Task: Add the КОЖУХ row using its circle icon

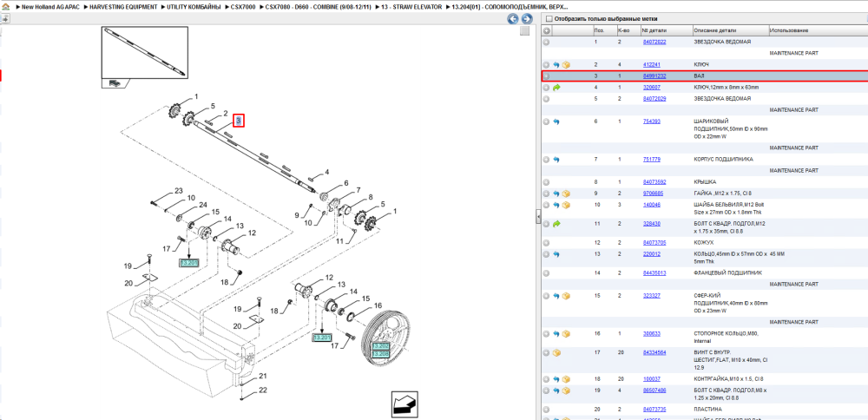Action: [x=546, y=242]
